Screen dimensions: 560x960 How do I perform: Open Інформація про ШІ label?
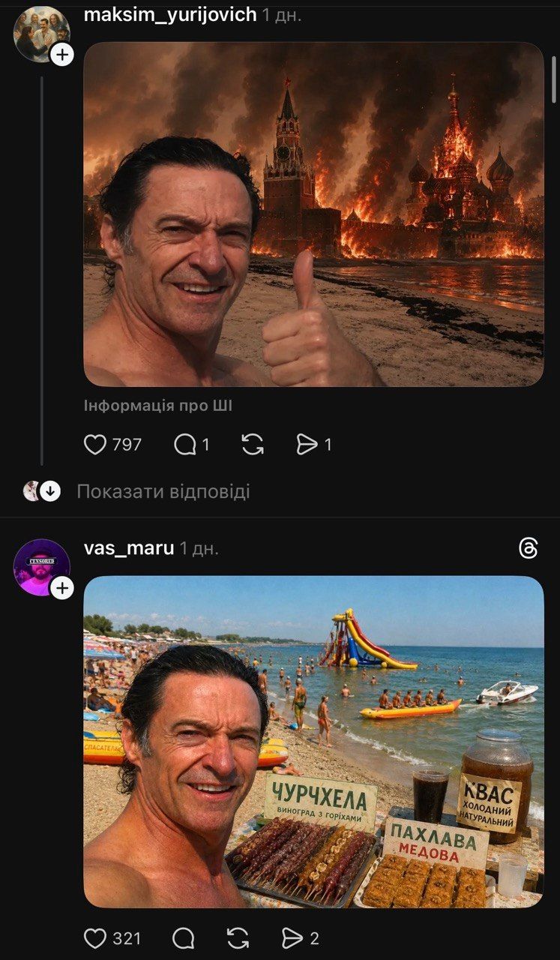coord(157,406)
